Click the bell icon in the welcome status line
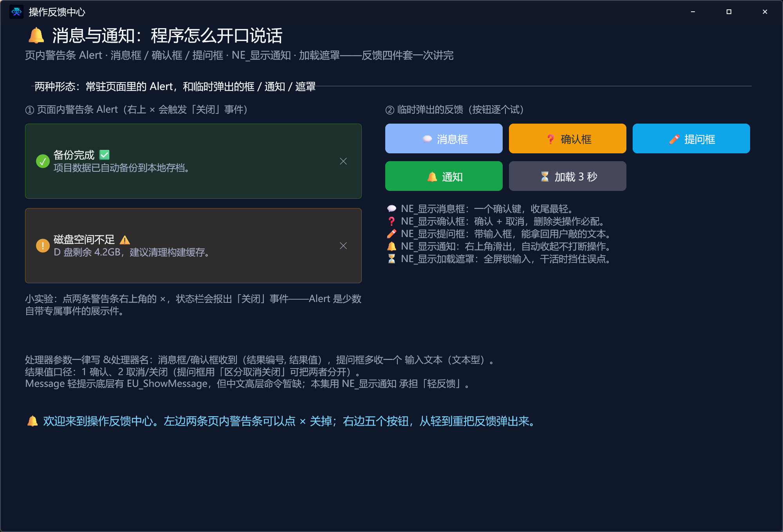This screenshot has width=783, height=532. click(x=32, y=421)
